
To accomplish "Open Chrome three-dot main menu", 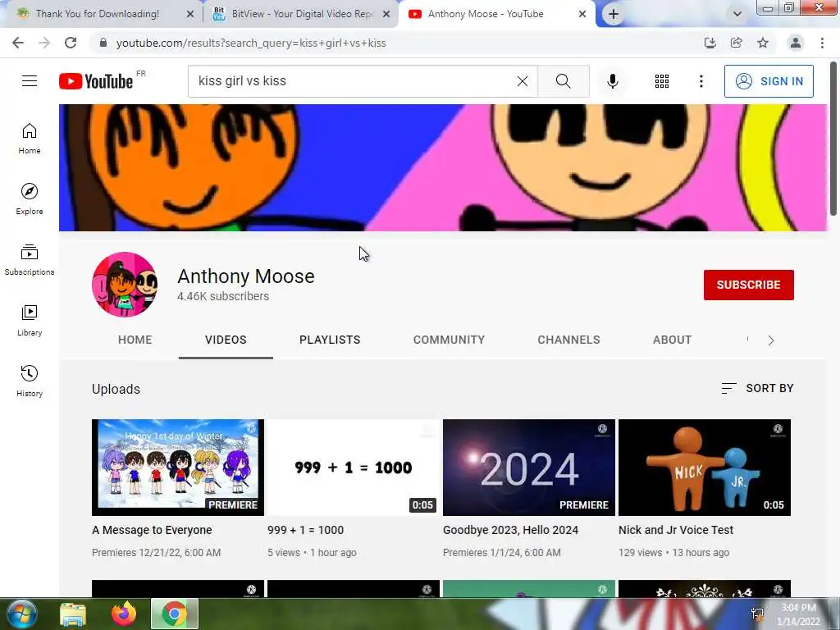I will coord(822,43).
